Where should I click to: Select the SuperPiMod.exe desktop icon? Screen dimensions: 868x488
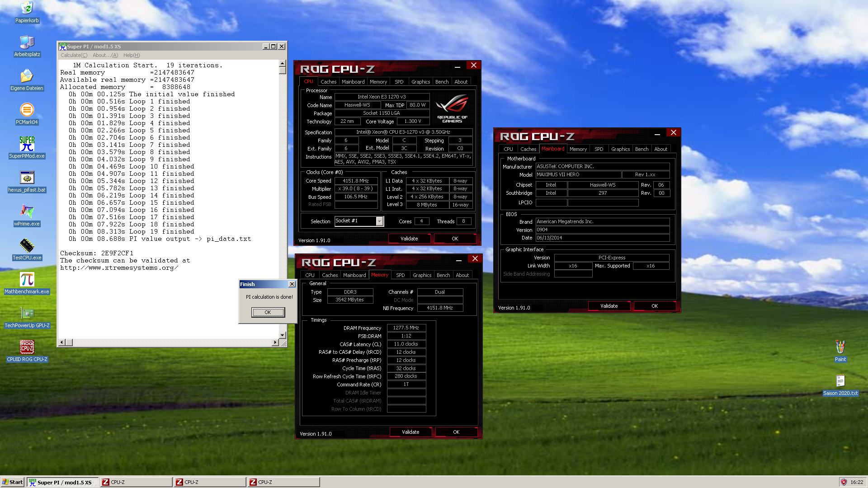tap(27, 148)
